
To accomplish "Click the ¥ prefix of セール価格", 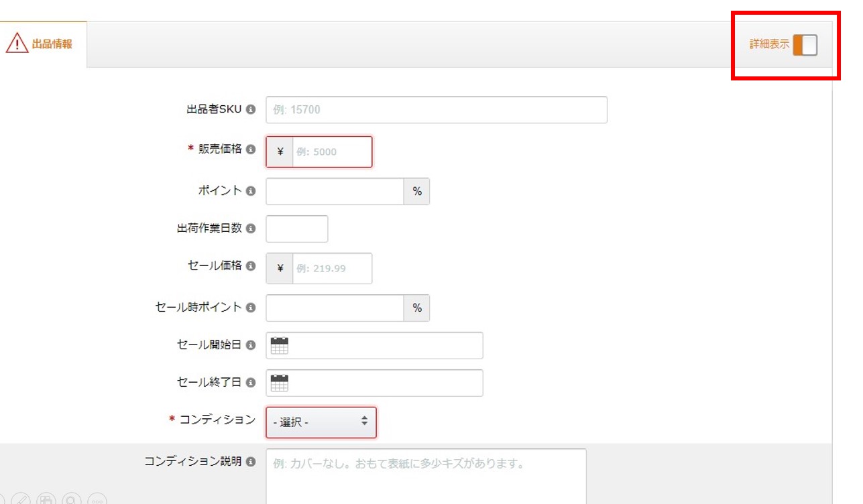I will 280,268.
